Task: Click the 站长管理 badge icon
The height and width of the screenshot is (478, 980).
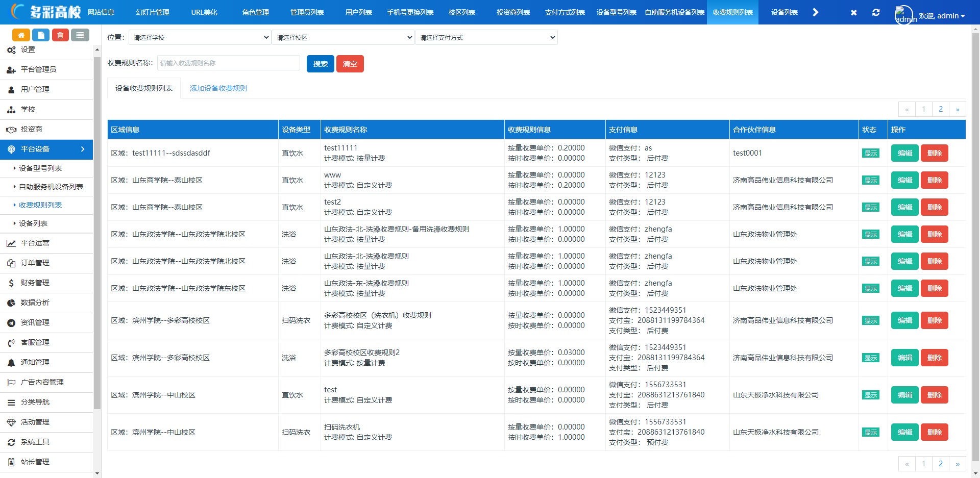Action: pyautogui.click(x=11, y=462)
